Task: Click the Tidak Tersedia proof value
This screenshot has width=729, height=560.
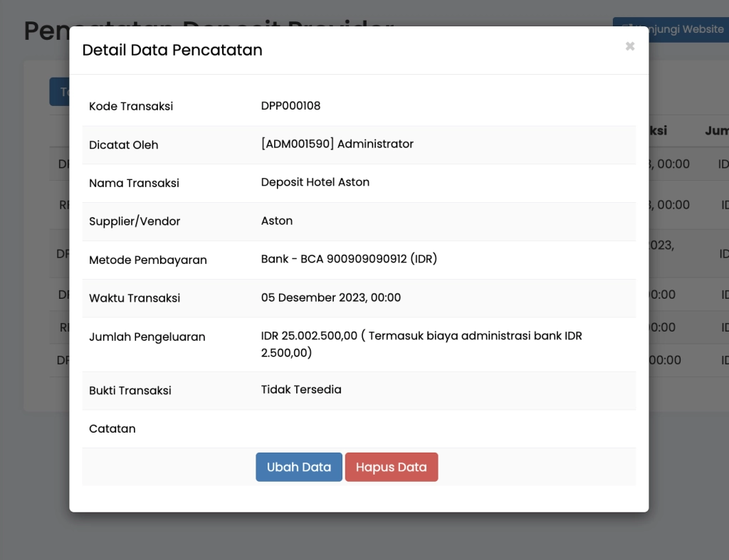Action: pos(301,390)
